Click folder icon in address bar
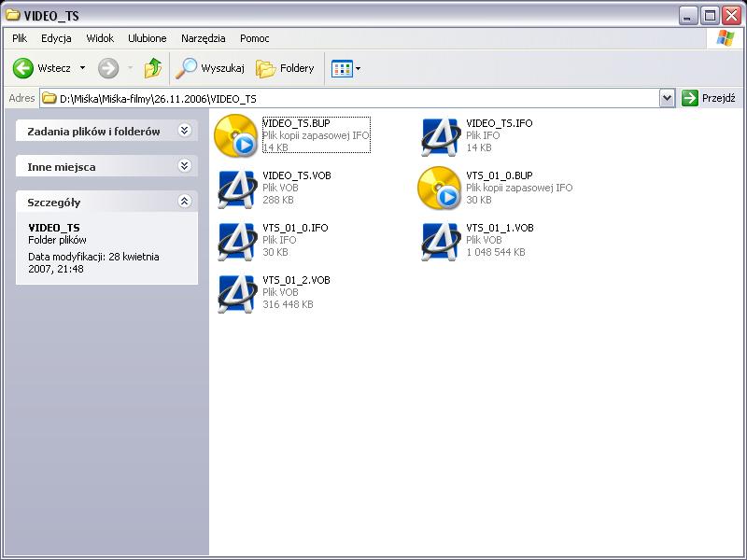The image size is (747, 560). pyautogui.click(x=49, y=99)
